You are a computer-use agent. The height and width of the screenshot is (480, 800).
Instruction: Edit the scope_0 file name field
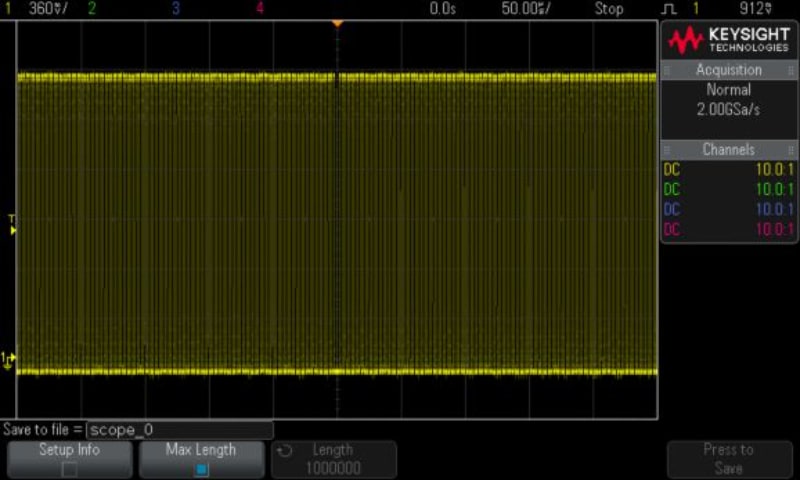coord(180,430)
